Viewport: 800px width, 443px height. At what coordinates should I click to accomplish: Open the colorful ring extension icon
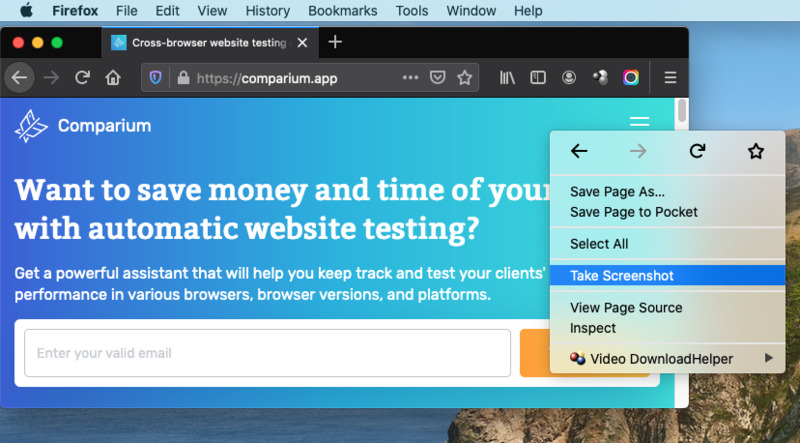tap(631, 78)
